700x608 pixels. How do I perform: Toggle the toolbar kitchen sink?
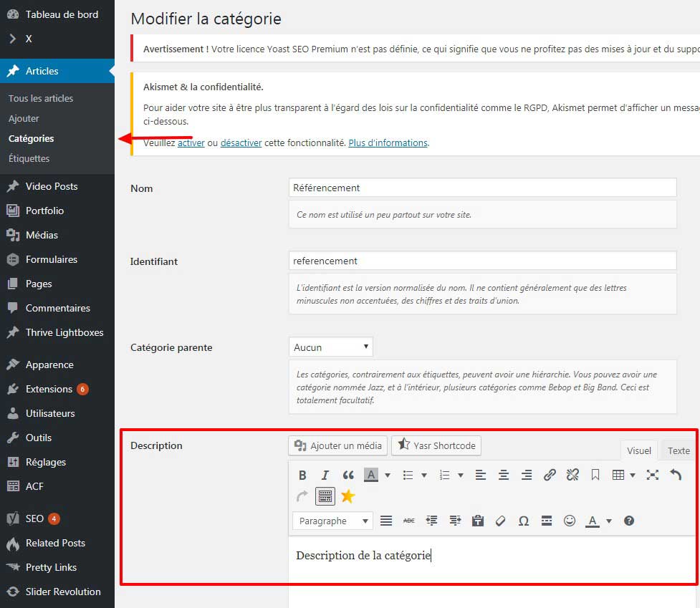325,496
